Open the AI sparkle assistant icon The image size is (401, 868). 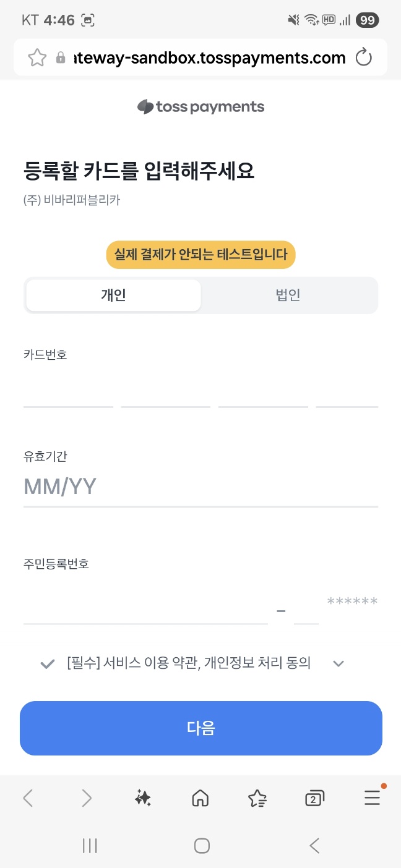click(x=143, y=799)
